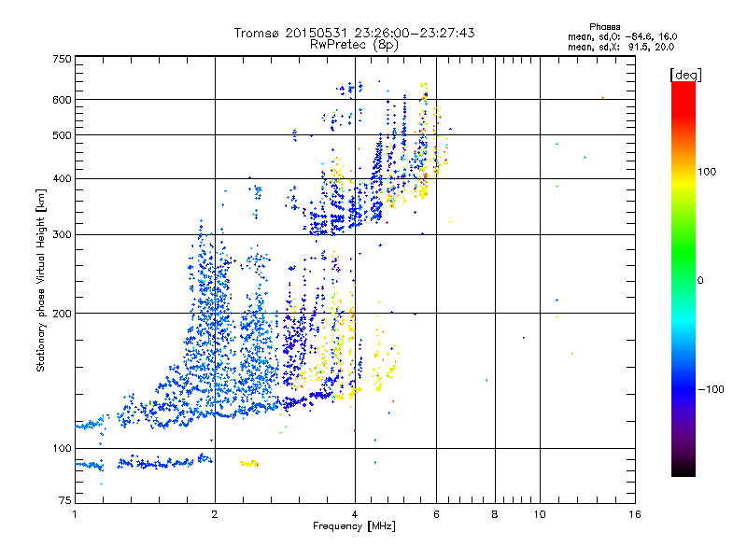Click the y-axis tick label '300'
This screenshot has width=747, height=560.
[62, 234]
